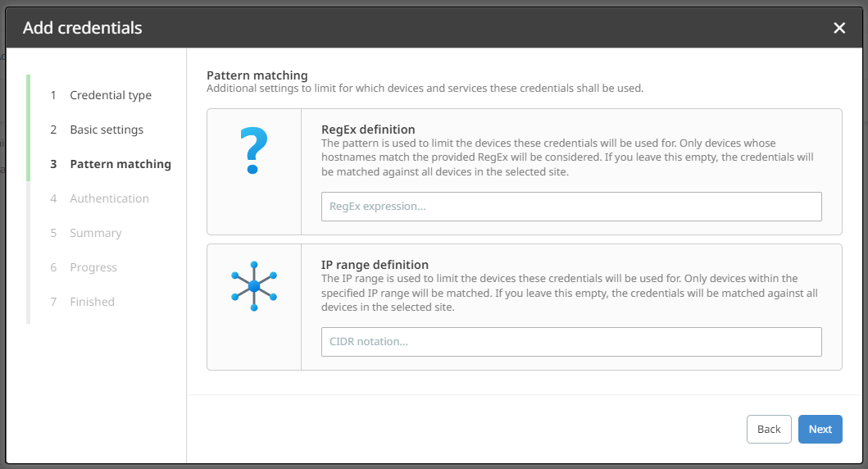Click the IP range definition heading
The height and width of the screenshot is (469, 868).
pos(375,265)
